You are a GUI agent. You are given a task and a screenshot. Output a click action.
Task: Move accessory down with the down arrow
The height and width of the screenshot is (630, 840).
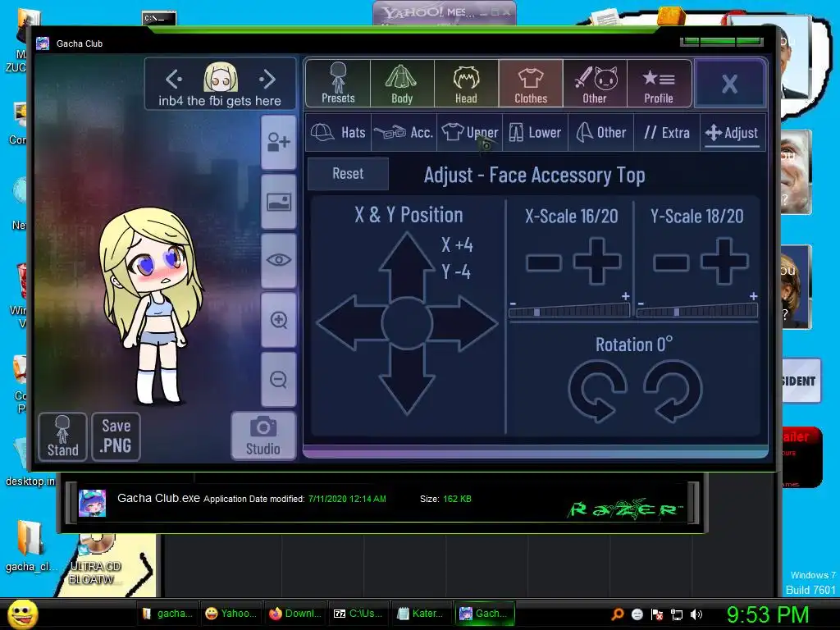click(407, 381)
